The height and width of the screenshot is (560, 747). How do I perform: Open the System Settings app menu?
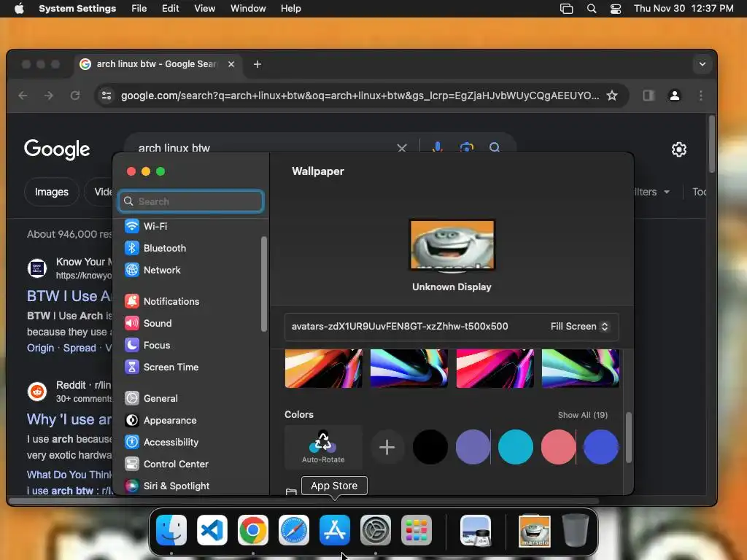(x=77, y=9)
